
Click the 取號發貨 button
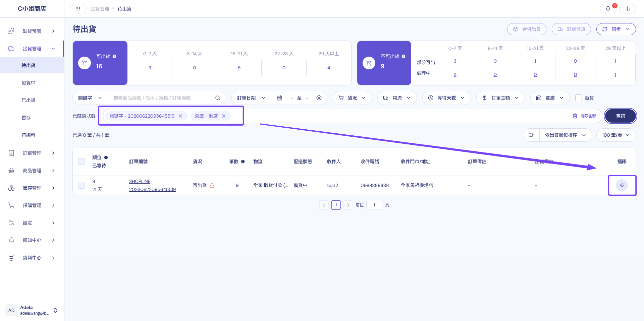(571, 29)
